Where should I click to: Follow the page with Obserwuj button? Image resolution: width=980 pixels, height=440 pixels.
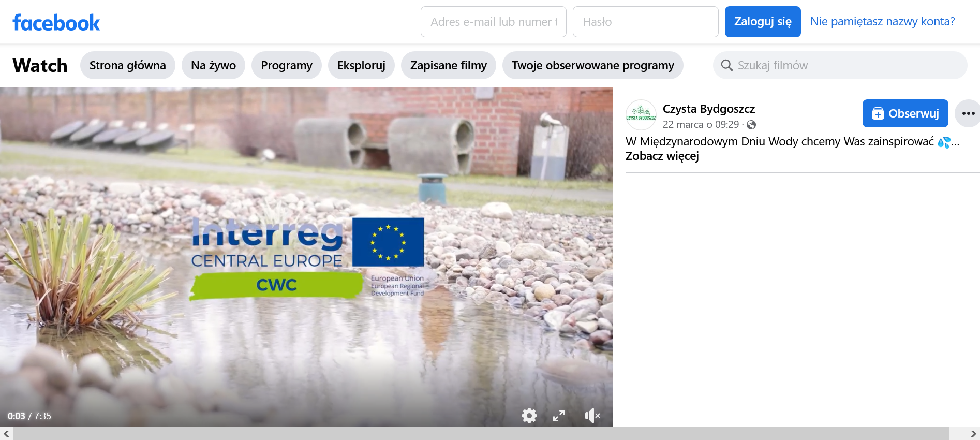click(905, 113)
